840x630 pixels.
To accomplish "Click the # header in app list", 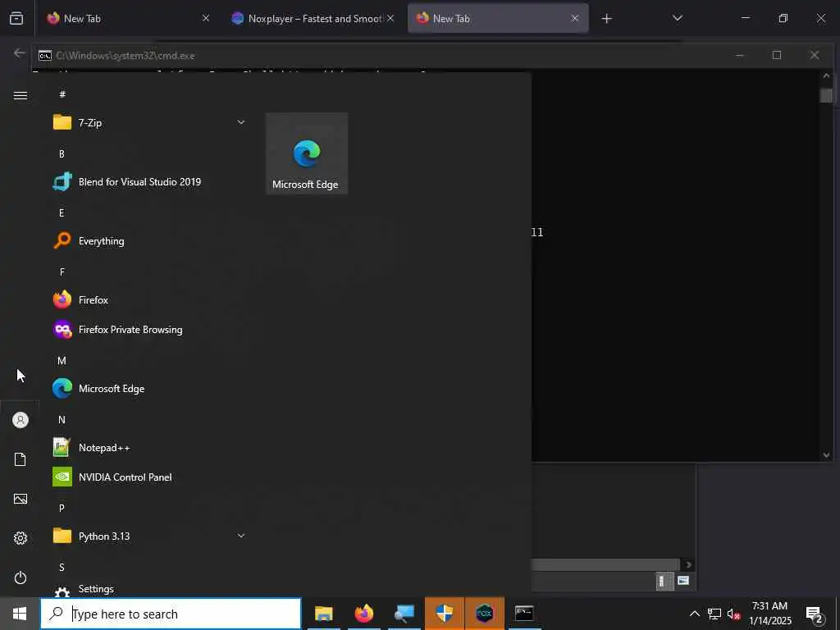I will (x=62, y=94).
